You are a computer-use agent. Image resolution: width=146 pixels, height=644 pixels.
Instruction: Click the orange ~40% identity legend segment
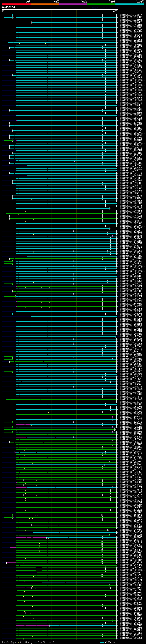(x=45, y=4)
